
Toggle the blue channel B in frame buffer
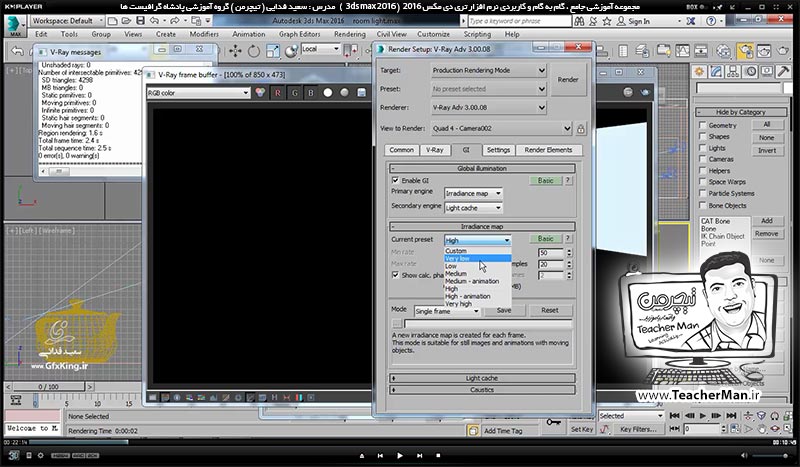[x=311, y=93]
